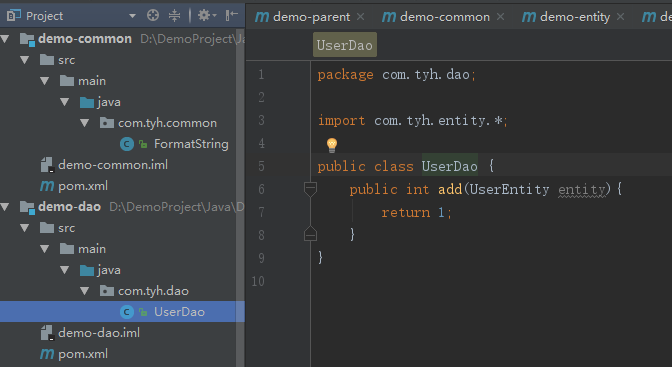Image resolution: width=672 pixels, height=367 pixels.
Task: Click the com.tyh.dao package name
Action: click(x=153, y=291)
